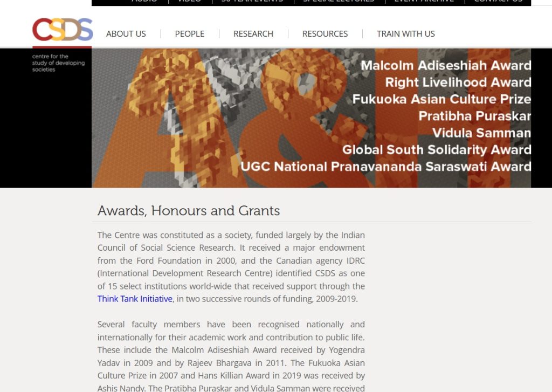Go to the Event Archive page
Image resolution: width=552 pixels, height=392 pixels.
click(424, 2)
